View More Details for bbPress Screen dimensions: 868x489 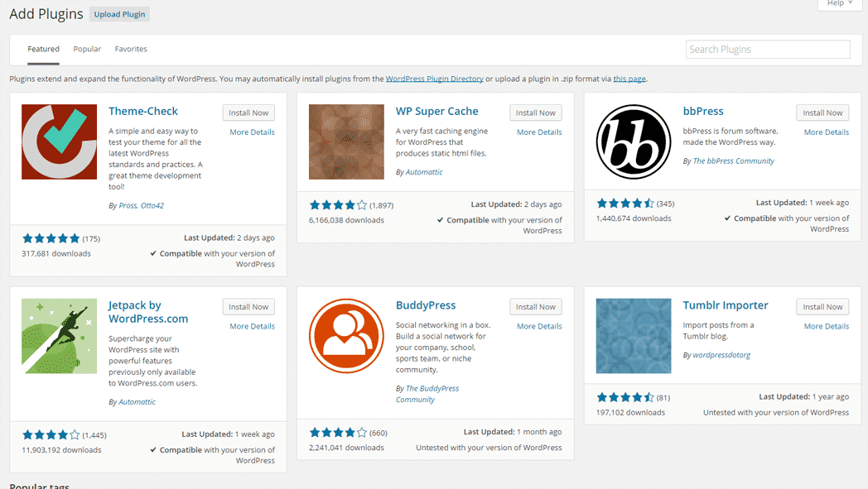pos(827,132)
